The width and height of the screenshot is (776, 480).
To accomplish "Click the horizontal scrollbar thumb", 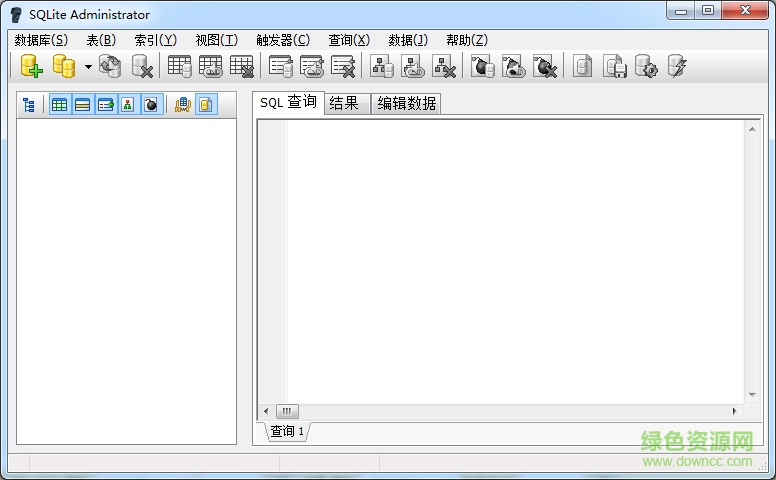I will point(287,411).
